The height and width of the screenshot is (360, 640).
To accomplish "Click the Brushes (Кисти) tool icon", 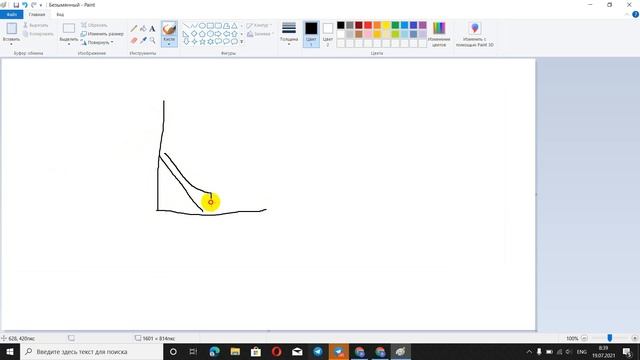I will point(169,29).
